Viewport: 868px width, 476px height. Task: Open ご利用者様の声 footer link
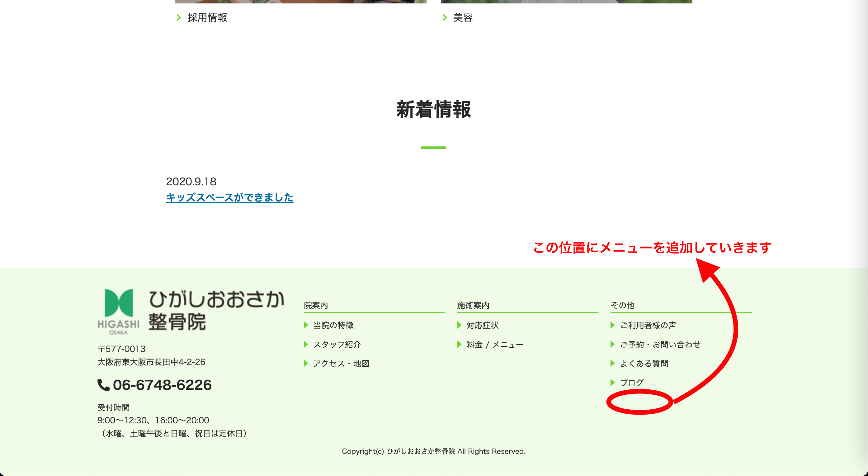[x=648, y=325]
